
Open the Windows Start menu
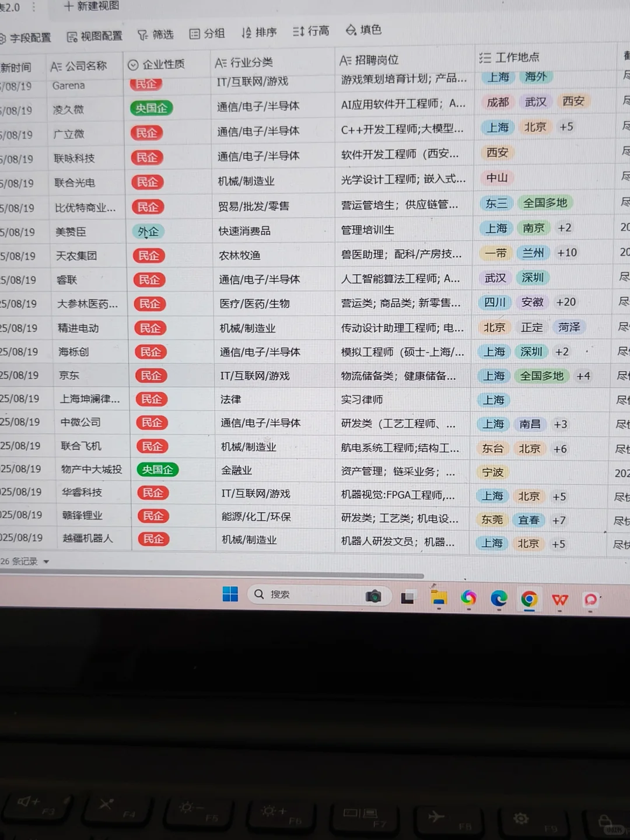230,594
